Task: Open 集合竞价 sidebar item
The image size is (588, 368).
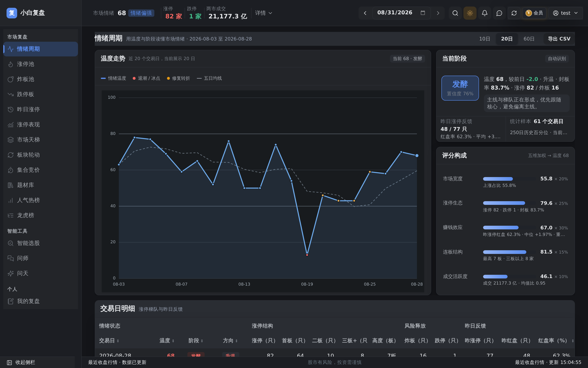Action: coord(41,170)
